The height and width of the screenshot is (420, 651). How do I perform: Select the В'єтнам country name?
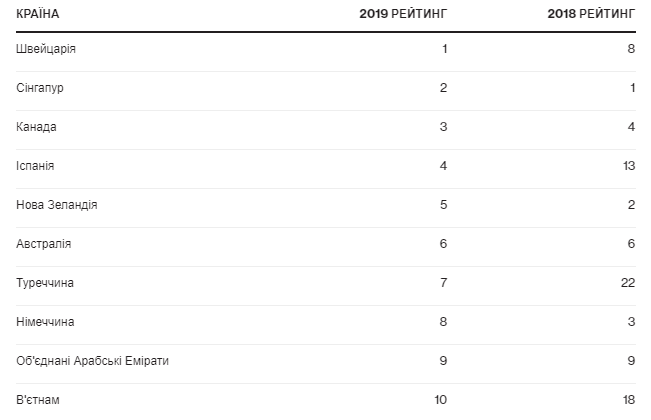click(x=39, y=400)
